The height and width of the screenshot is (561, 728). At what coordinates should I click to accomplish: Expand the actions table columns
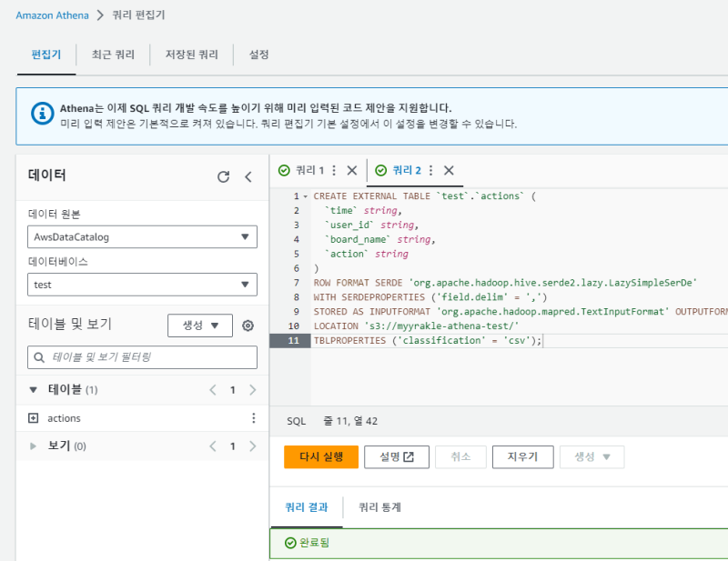coord(34,418)
